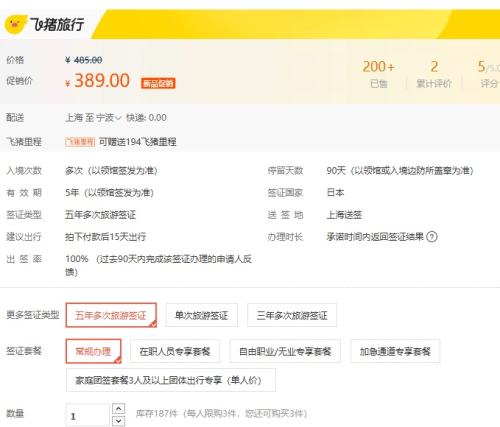Click the 飞猪里程 mileage tag icon
This screenshot has width=500, height=427.
click(x=80, y=142)
